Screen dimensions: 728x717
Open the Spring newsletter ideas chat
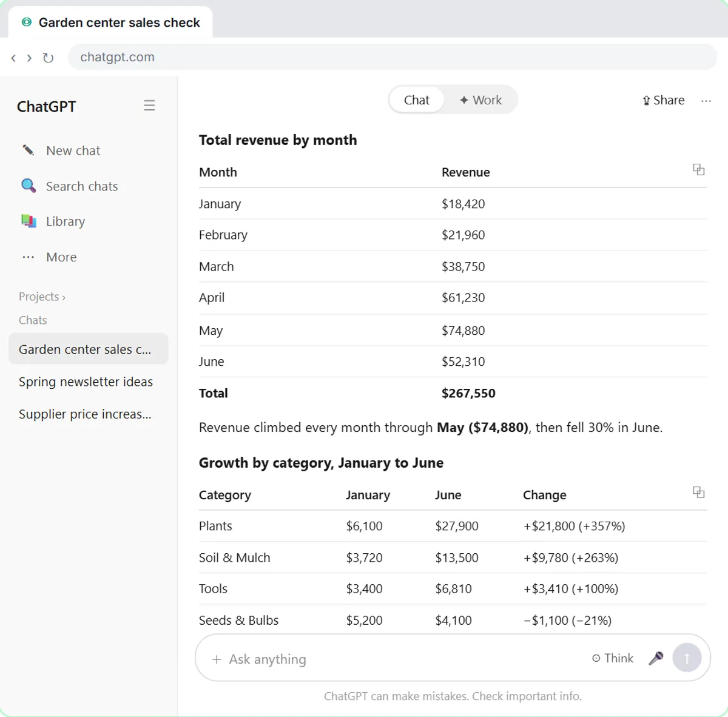pyautogui.click(x=88, y=382)
